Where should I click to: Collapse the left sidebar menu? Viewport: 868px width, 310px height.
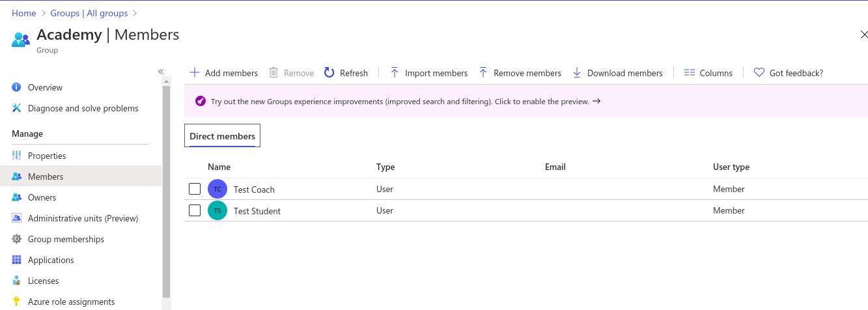coord(161,72)
